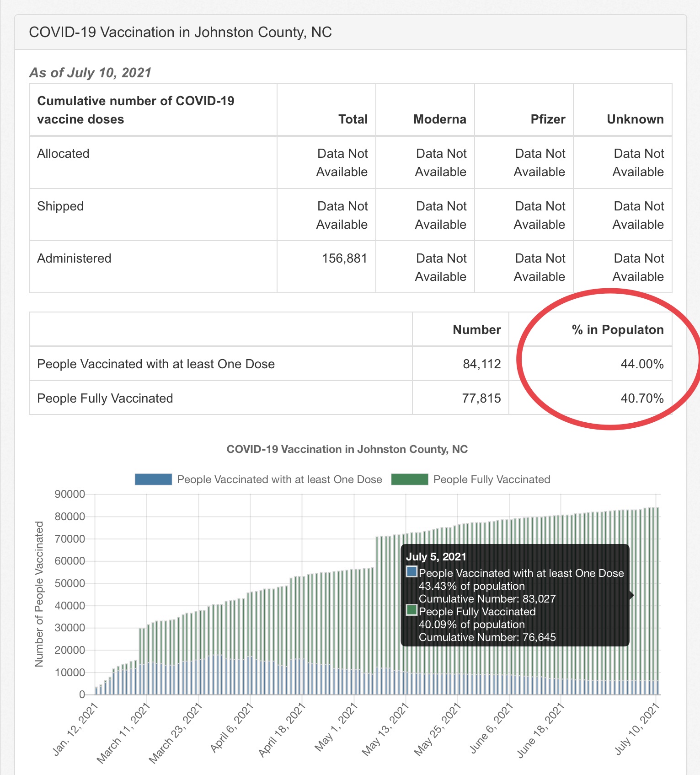Click the 'Allocated' row label
700x775 pixels.
(63, 154)
